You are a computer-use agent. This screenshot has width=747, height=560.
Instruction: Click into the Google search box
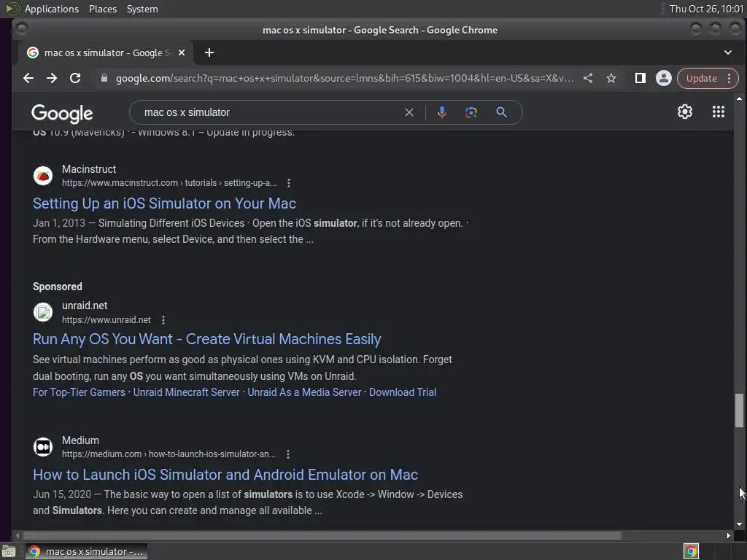tap(271, 112)
